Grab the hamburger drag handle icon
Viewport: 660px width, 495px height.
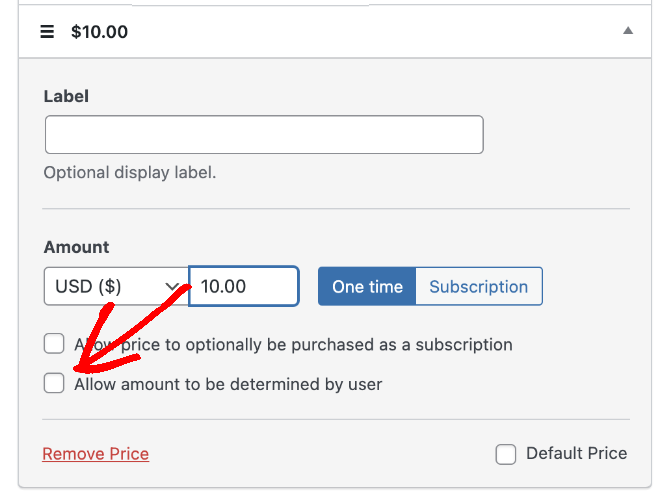pos(47,32)
